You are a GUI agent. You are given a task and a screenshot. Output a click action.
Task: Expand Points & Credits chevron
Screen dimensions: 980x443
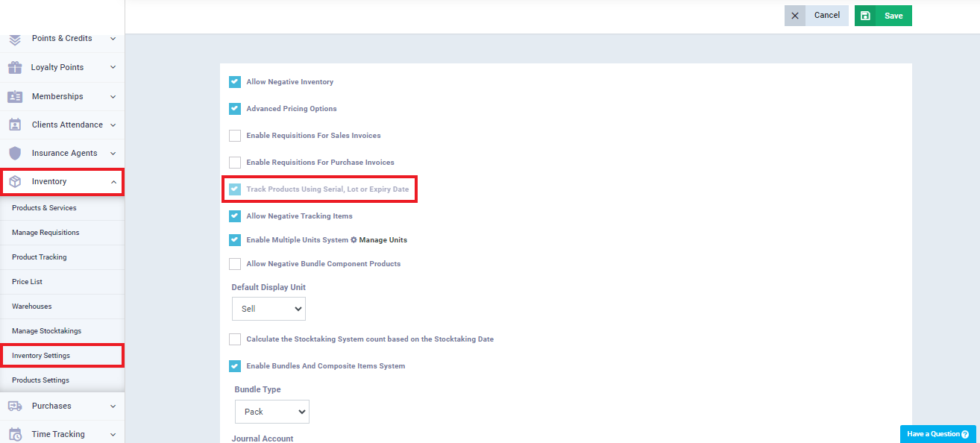tap(113, 38)
